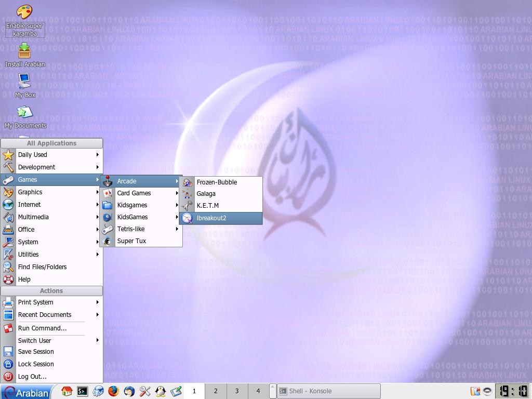Screen dimensions: 532x399
Task: Launch lbreakout2 from the Arcade list
Action: pos(221,218)
